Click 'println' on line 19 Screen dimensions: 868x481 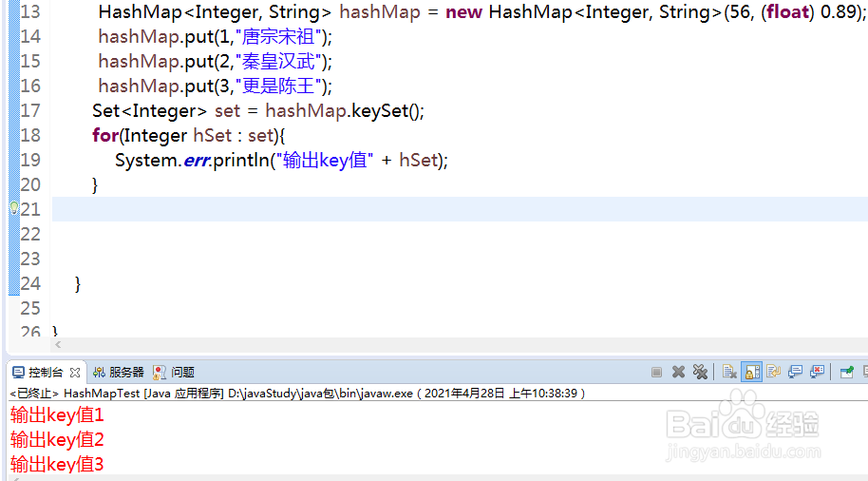pyautogui.click(x=241, y=160)
